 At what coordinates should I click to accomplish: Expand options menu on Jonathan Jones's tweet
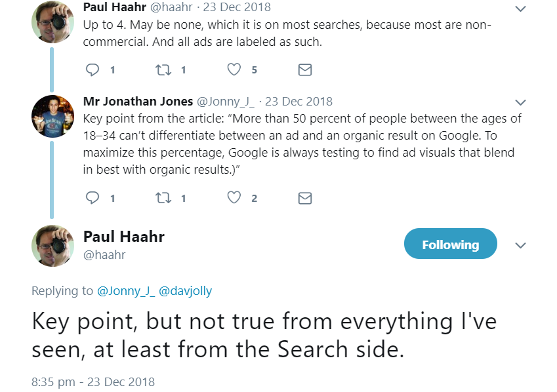(520, 102)
